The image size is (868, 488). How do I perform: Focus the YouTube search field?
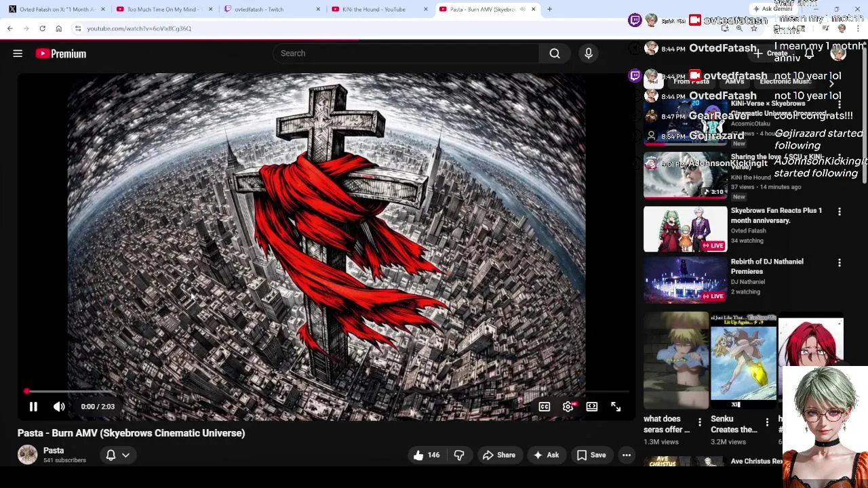(x=406, y=54)
